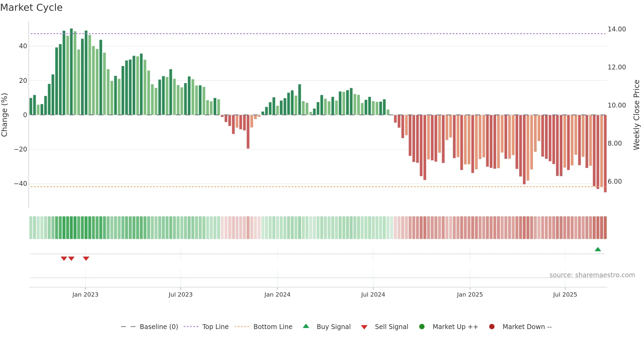Click the green Buy Signal legend triangle
644x362 pixels.
click(x=306, y=326)
